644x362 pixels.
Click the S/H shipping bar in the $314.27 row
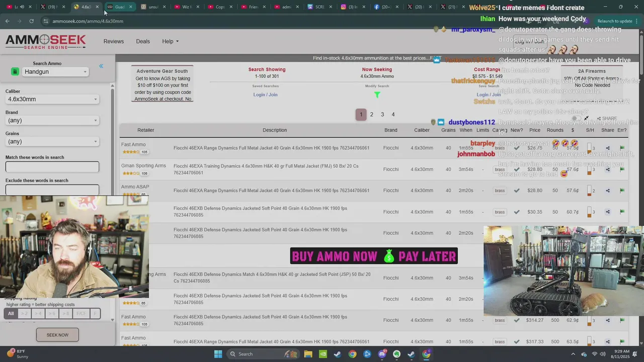[590, 320]
